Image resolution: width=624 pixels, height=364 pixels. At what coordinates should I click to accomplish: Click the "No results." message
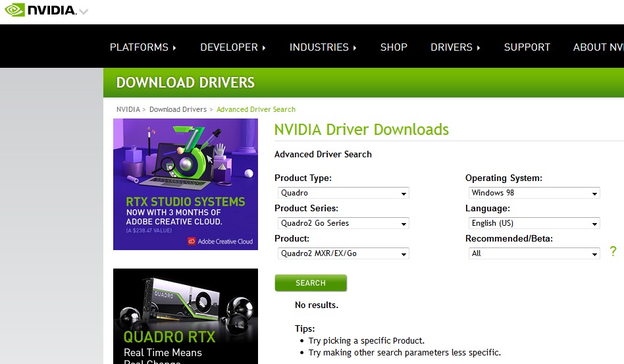(x=317, y=305)
